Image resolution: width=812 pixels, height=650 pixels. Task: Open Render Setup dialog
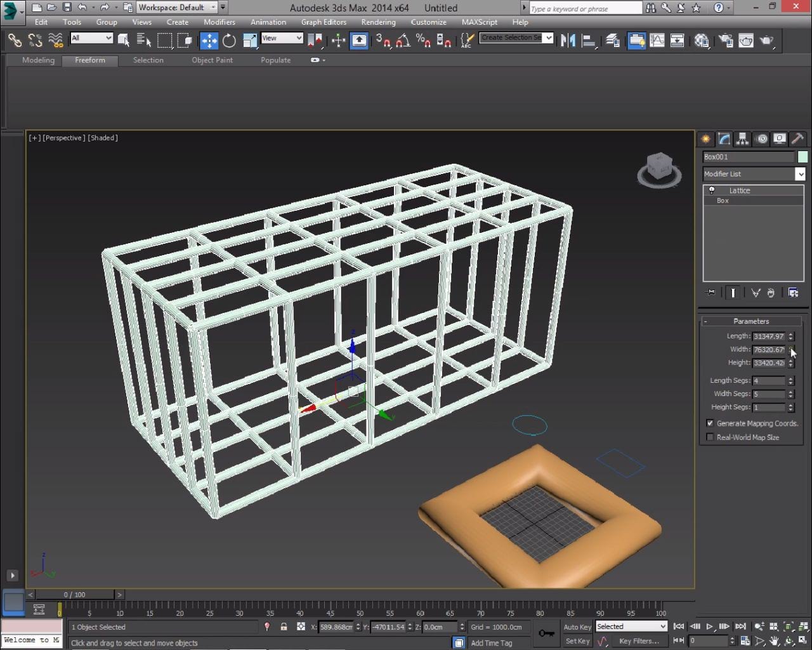[726, 41]
